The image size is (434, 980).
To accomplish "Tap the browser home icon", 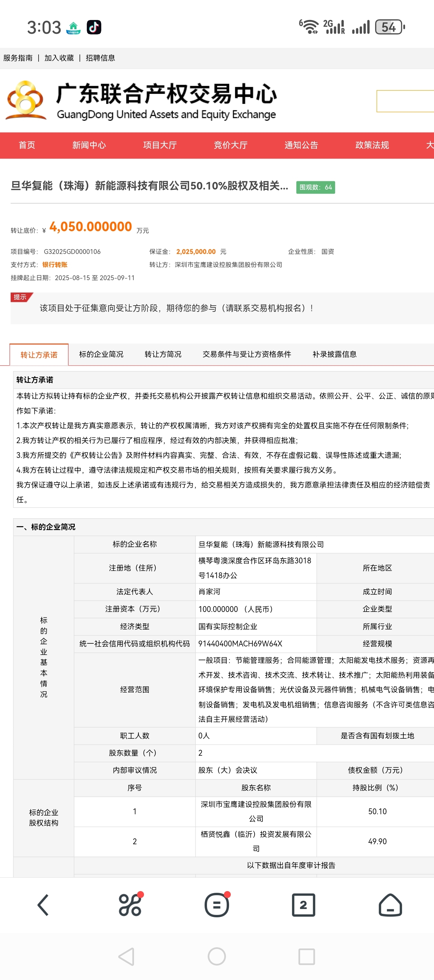I will coord(390,905).
